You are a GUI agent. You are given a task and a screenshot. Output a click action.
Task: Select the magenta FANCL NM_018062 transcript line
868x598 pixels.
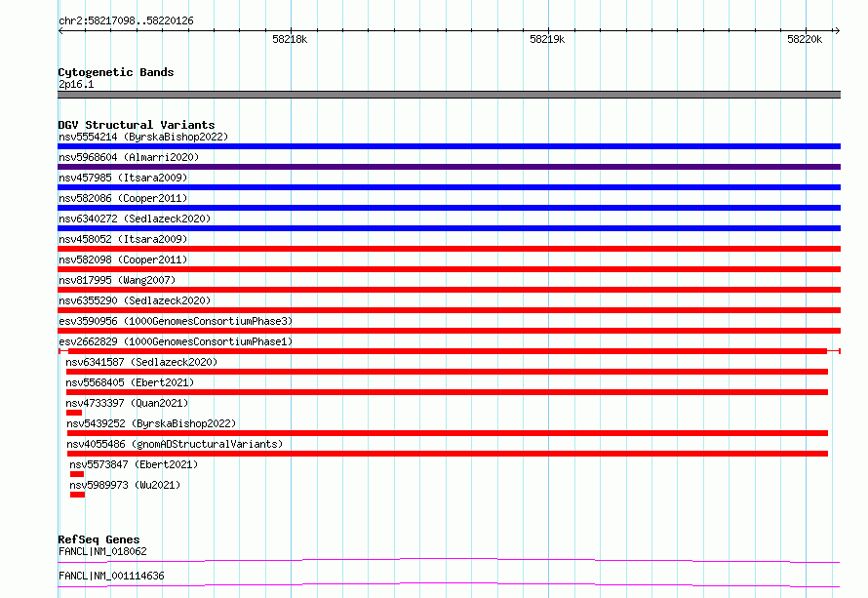(x=449, y=560)
